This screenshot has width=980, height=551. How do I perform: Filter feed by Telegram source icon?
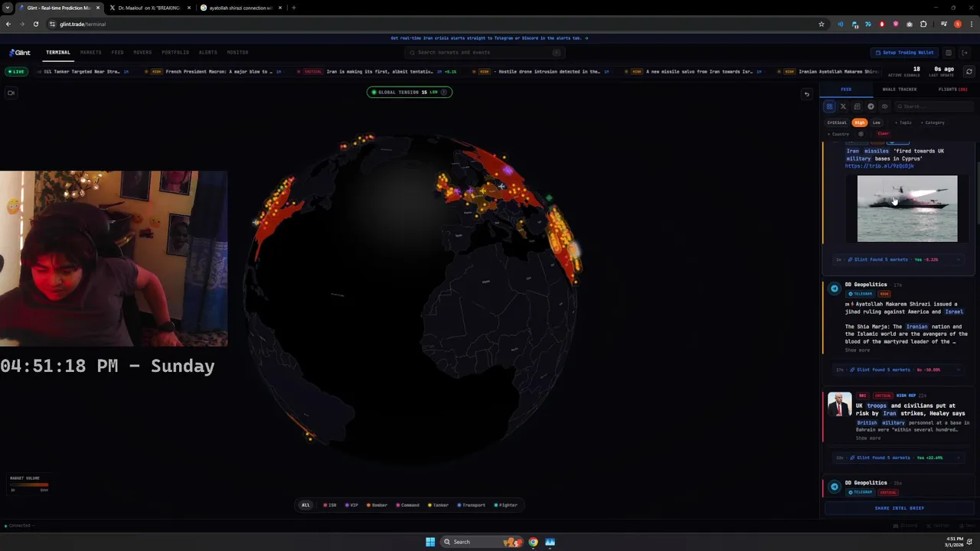click(871, 106)
